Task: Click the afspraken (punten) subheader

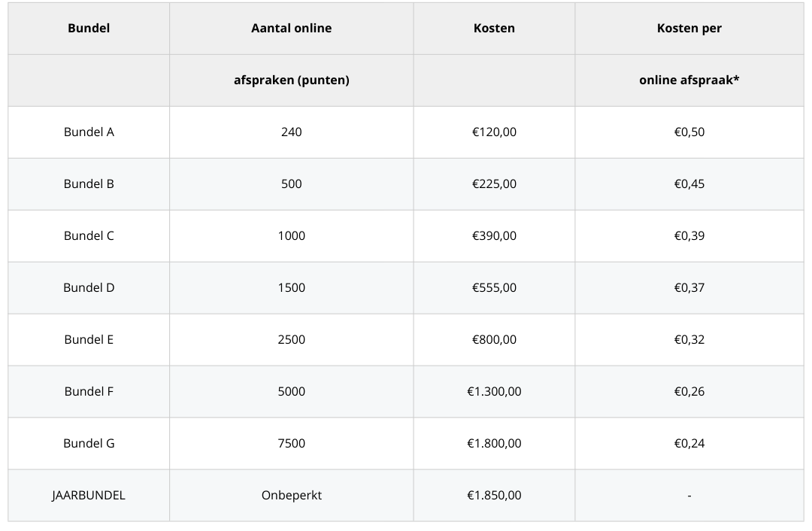Action: tap(291, 80)
